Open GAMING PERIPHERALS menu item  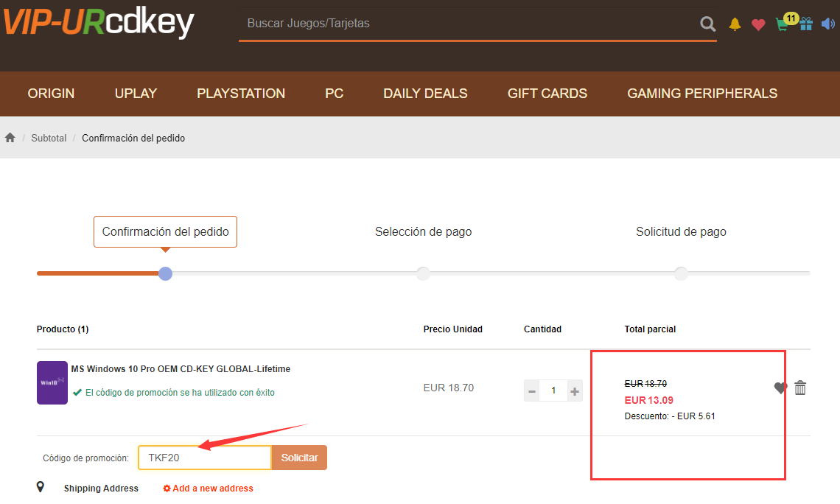(702, 94)
